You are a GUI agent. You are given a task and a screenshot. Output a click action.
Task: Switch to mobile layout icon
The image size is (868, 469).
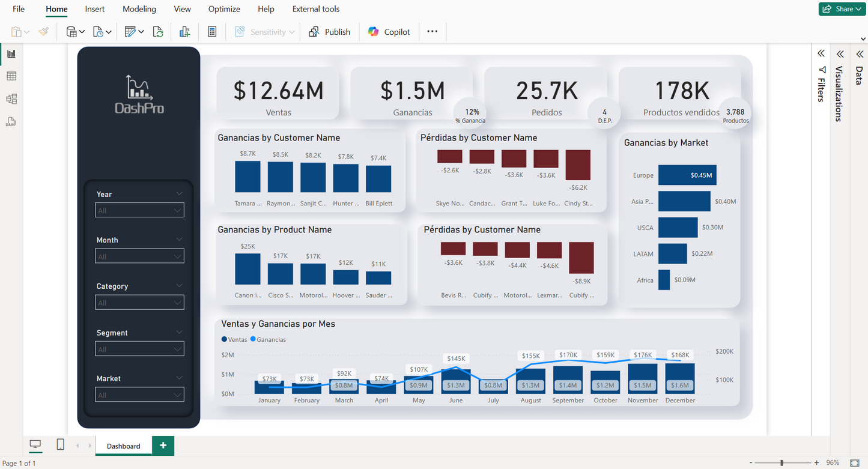(x=60, y=444)
